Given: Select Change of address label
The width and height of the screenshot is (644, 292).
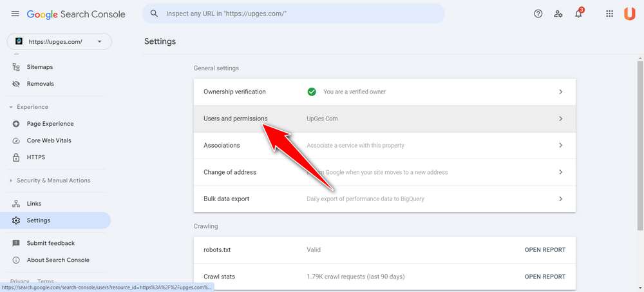Looking at the screenshot, I should pyautogui.click(x=230, y=172).
